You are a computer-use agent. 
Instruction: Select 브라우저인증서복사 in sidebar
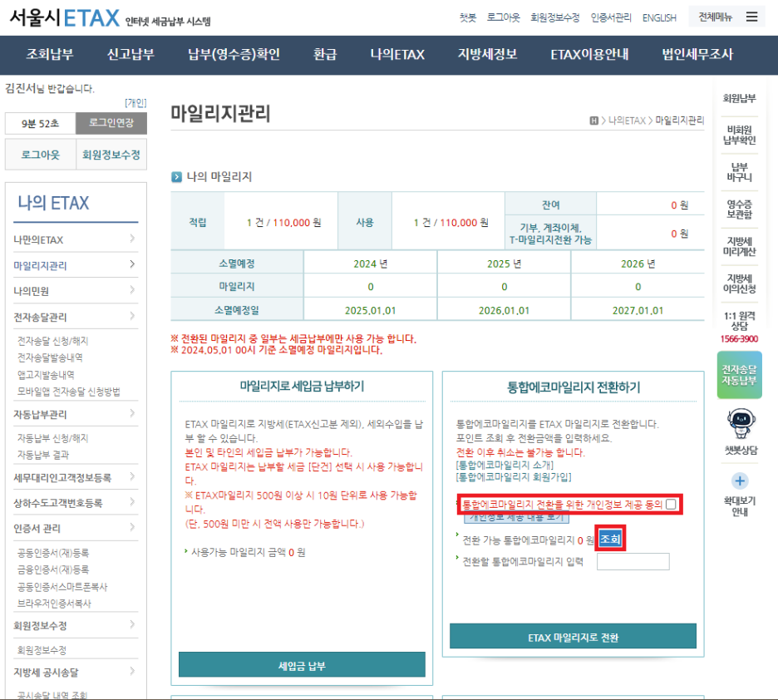[54, 604]
